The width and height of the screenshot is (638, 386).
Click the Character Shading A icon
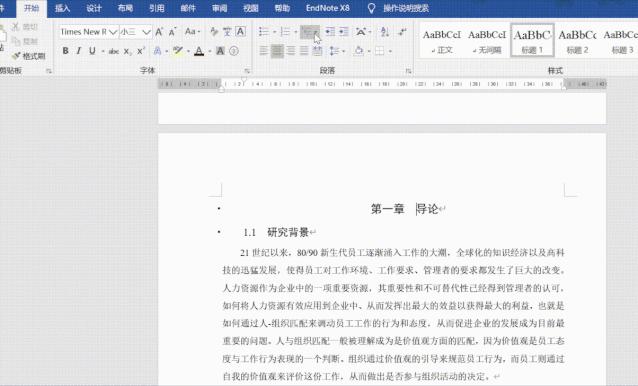[x=220, y=51]
